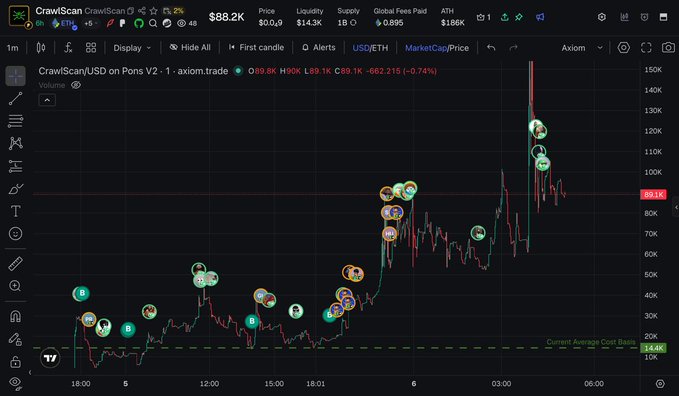
Task: Enter fullscreen chart mode
Action: coord(646,48)
